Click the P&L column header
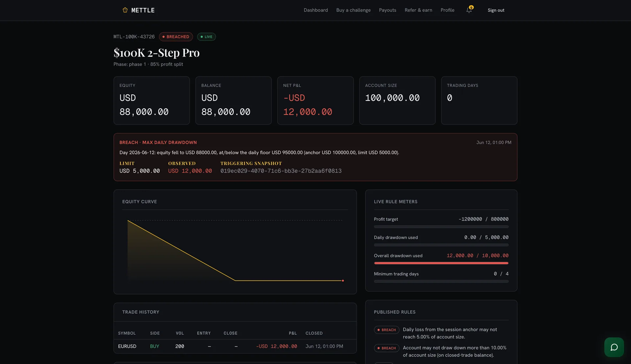Image resolution: width=631 pixels, height=364 pixels. (293, 333)
